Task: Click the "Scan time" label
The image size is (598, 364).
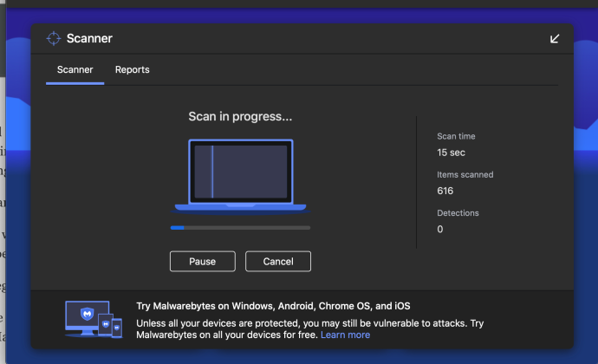Action: (456, 136)
